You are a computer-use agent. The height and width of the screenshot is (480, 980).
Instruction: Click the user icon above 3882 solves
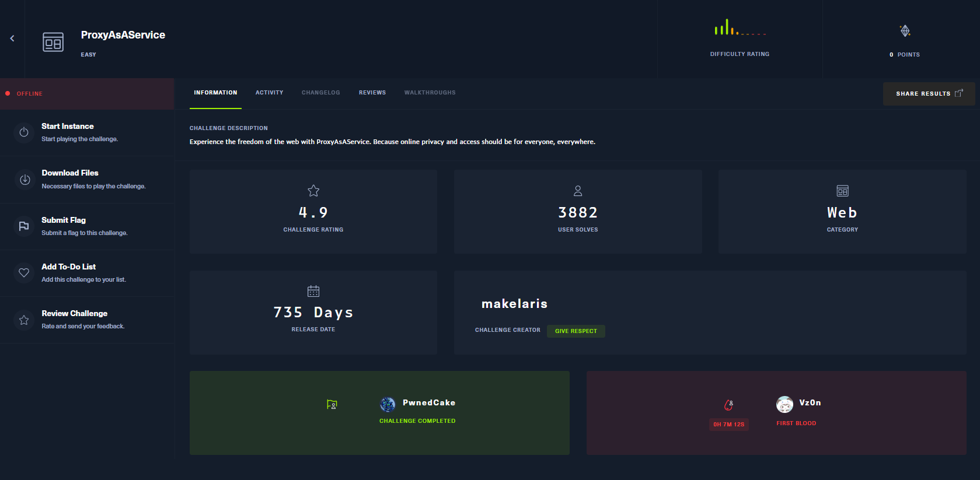point(578,191)
